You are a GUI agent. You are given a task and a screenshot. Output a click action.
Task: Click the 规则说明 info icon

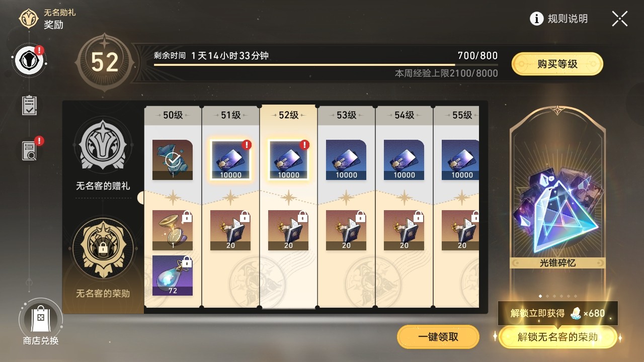coord(537,19)
